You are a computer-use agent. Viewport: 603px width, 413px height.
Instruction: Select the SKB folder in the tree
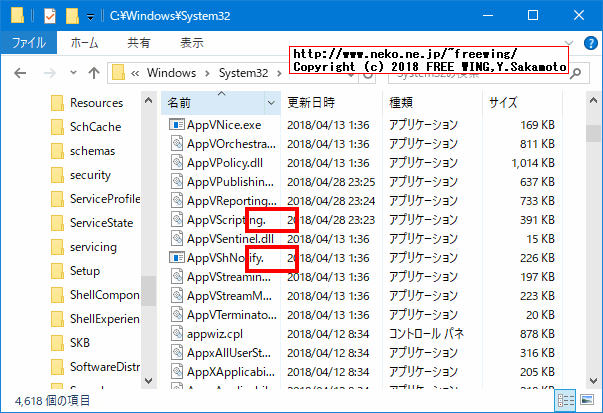pos(71,343)
